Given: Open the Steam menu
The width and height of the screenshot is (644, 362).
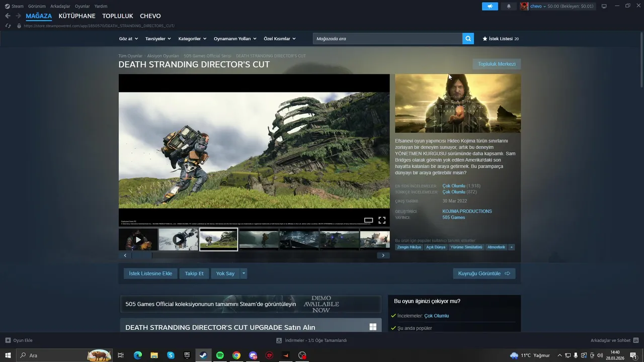Looking at the screenshot, I should (18, 6).
